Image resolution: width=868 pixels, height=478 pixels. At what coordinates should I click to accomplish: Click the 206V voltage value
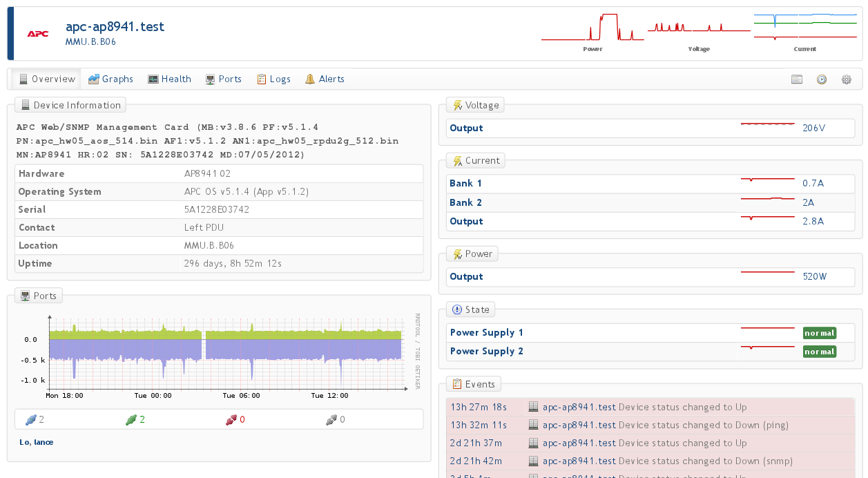pos(813,128)
